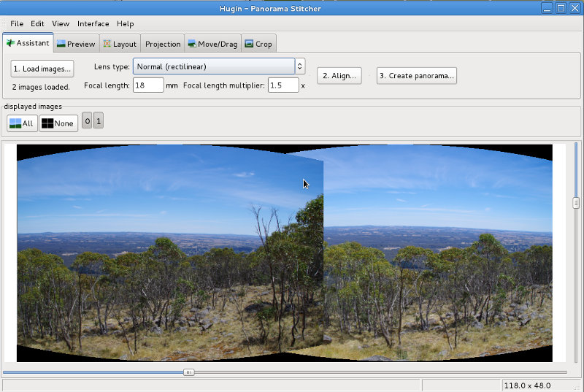The width and height of the screenshot is (584, 392).
Task: Open the Edit menu
Action: point(37,24)
